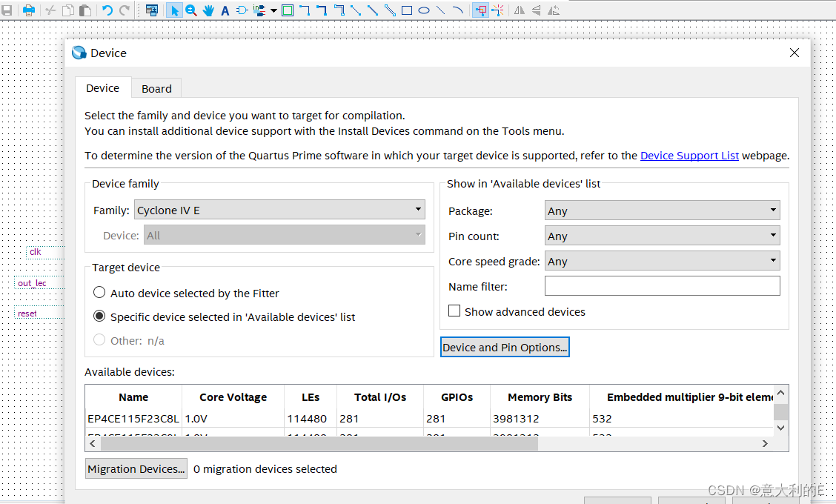Select the Orthogonal Bus tool
836x504 pixels.
[x=322, y=10]
